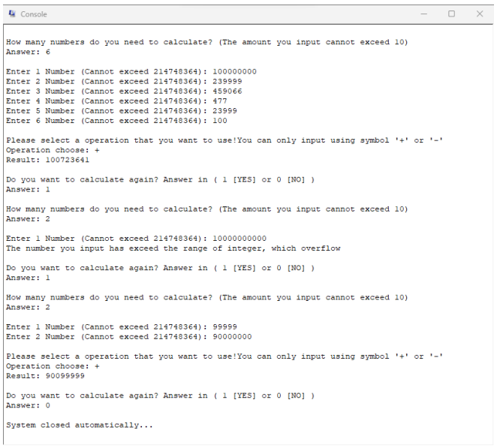Click the 'Enter 6 Number' value 100
The image size is (497, 448).
pyautogui.click(x=220, y=121)
